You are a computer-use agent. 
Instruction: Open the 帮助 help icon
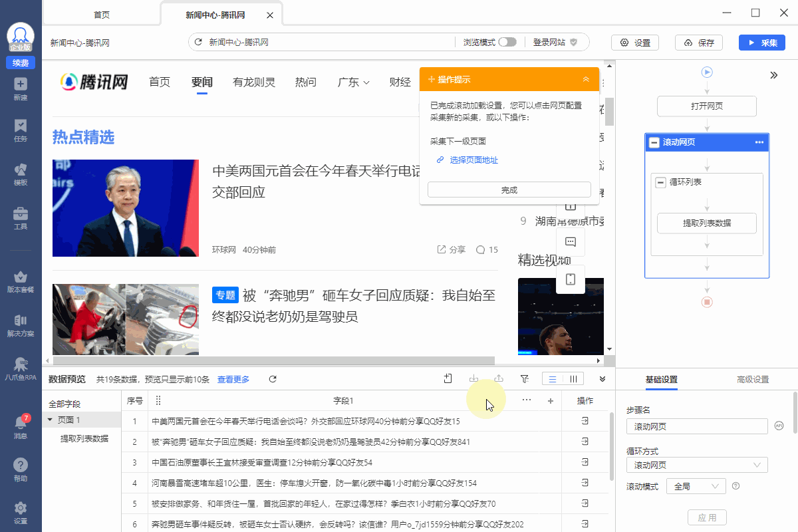coord(21,469)
